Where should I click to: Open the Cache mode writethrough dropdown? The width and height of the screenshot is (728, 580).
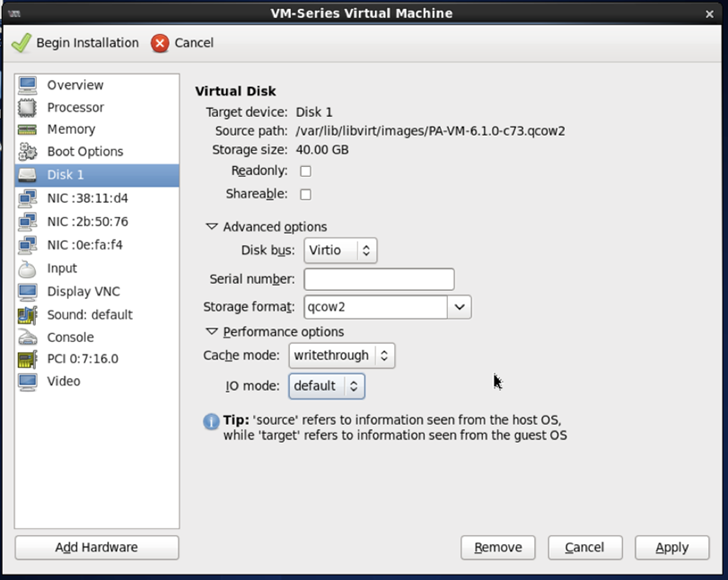[x=343, y=355]
